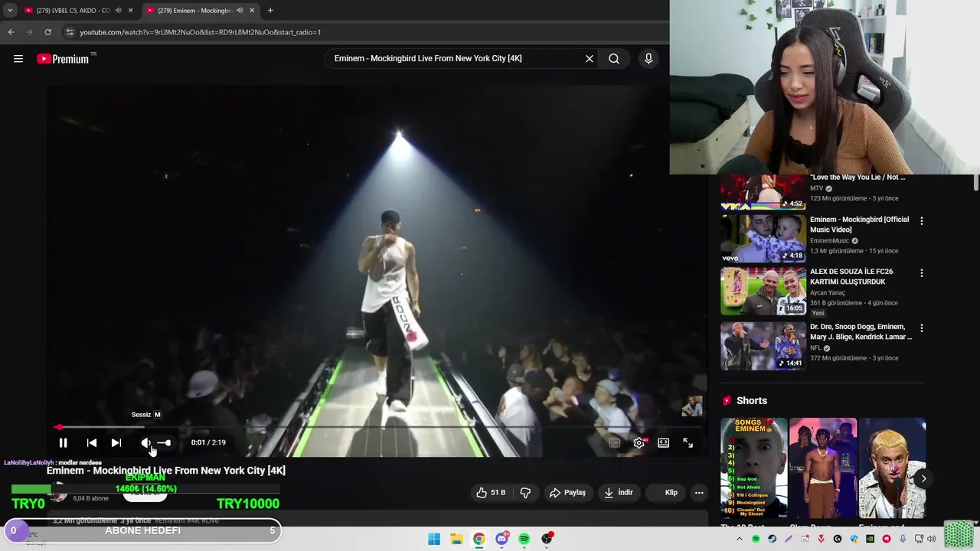The image size is (980, 551).
Task: Open Chrome from the taskbar
Action: tap(479, 539)
